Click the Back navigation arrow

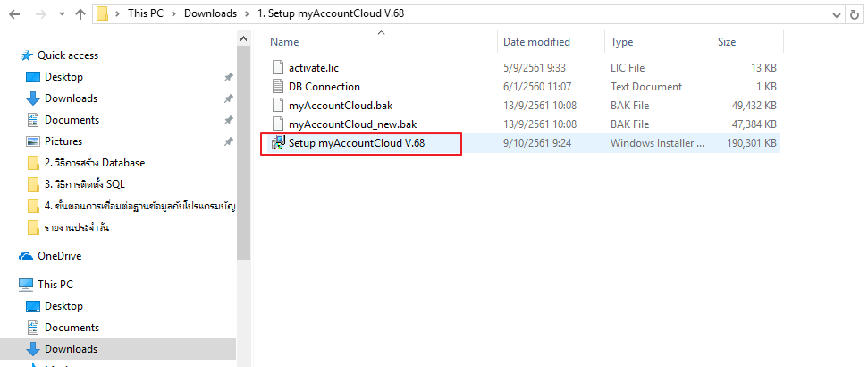[14, 14]
